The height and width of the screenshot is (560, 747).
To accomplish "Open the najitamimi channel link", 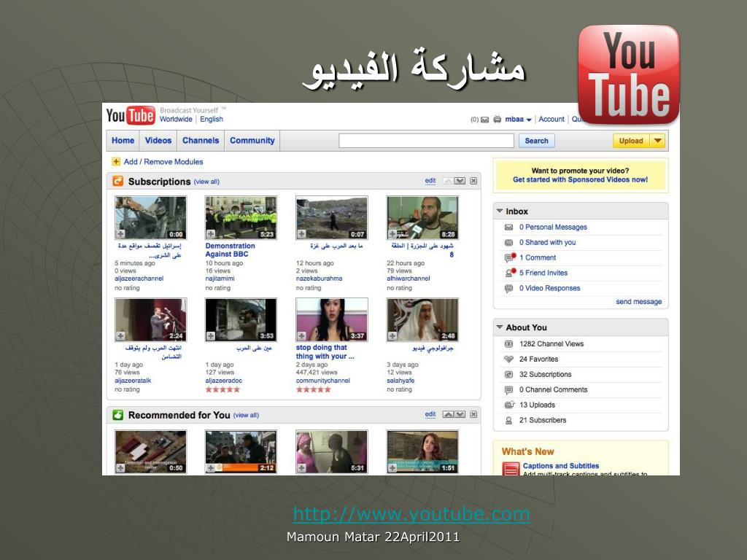I will coord(220,279).
